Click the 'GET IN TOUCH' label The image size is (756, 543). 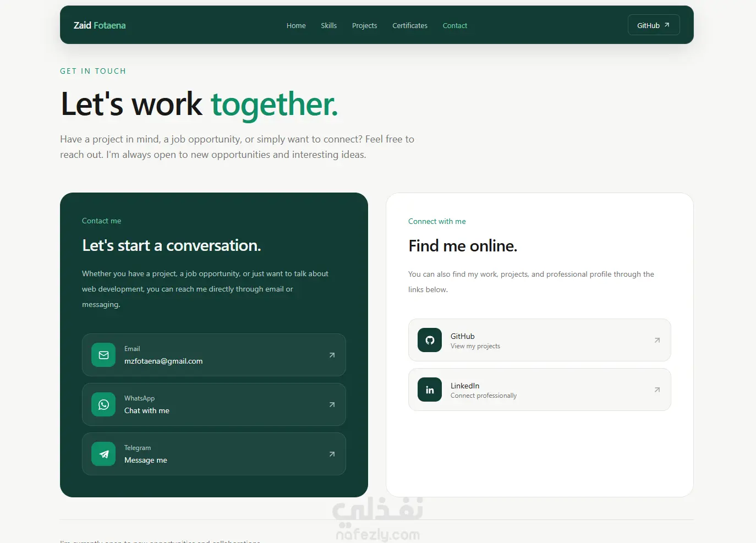click(x=93, y=71)
